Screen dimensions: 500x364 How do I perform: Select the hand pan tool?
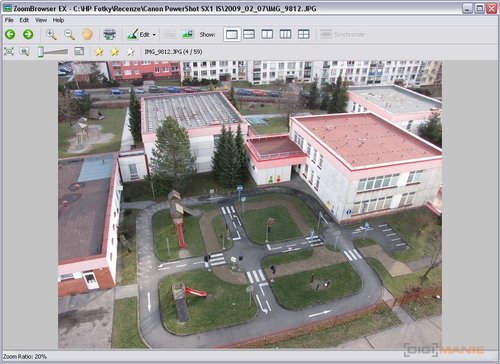tap(87, 34)
